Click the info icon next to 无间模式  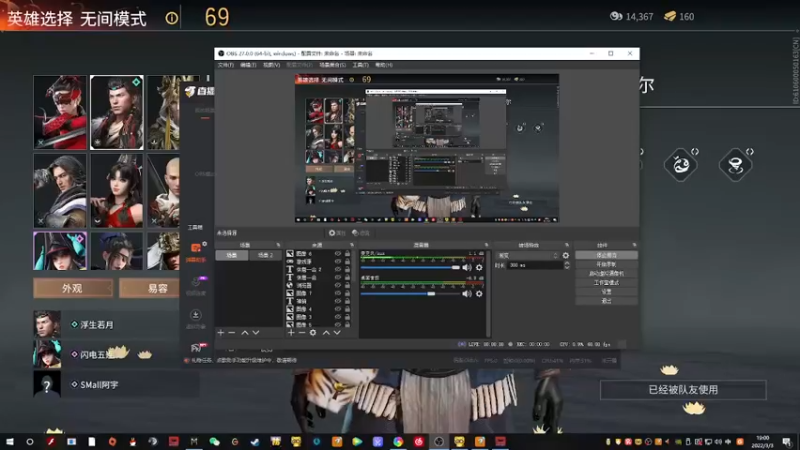point(172,18)
